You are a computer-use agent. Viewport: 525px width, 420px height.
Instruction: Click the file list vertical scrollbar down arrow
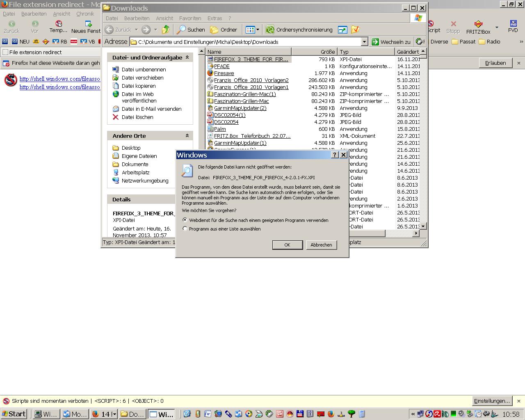[x=423, y=226]
